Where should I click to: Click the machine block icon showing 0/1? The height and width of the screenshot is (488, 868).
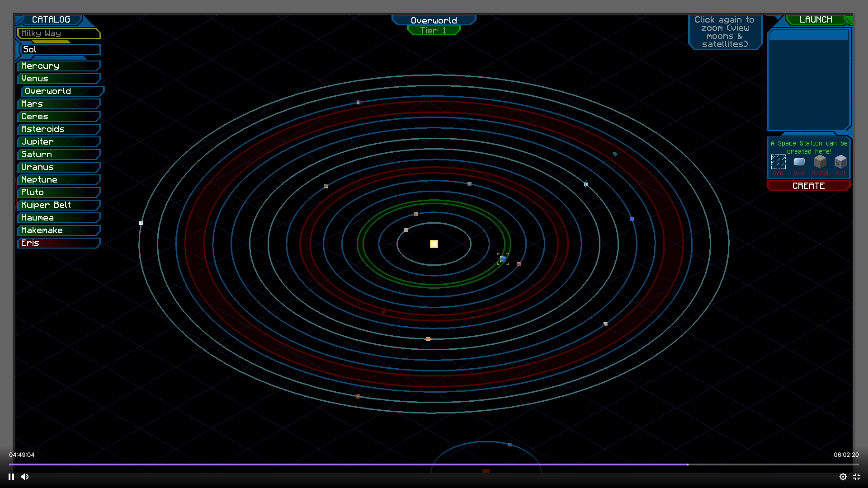[840, 162]
